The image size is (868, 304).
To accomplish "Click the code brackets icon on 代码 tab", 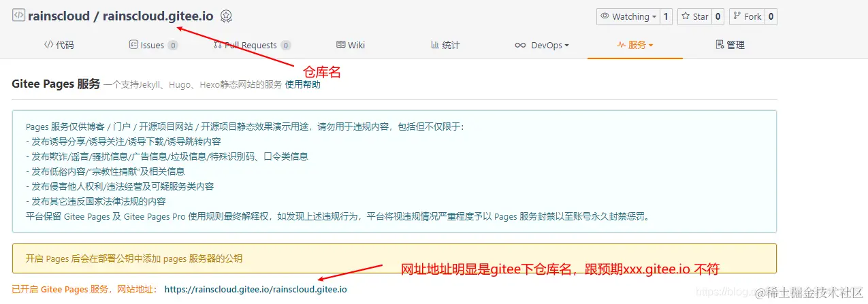I will pyautogui.click(x=48, y=45).
